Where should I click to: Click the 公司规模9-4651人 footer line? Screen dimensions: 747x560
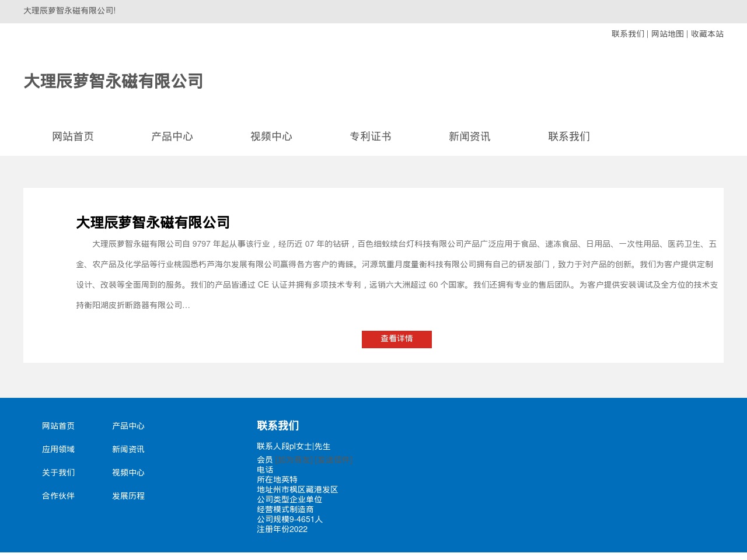click(290, 519)
